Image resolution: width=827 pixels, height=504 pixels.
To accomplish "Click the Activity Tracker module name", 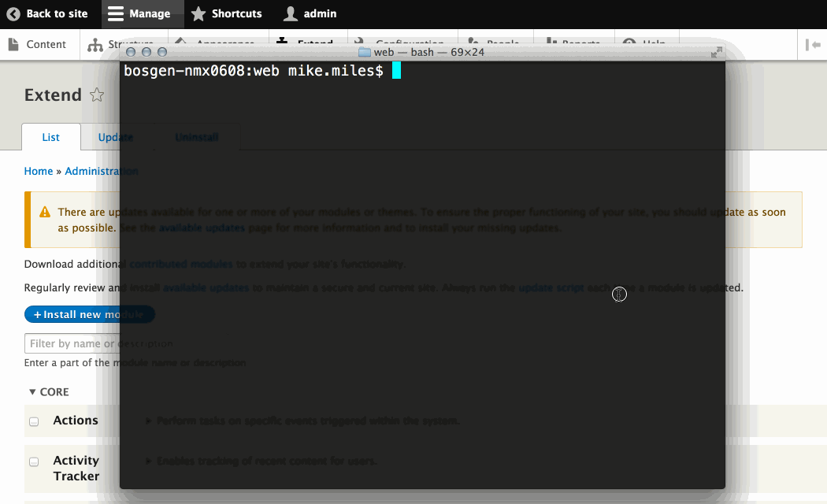I will pyautogui.click(x=76, y=468).
